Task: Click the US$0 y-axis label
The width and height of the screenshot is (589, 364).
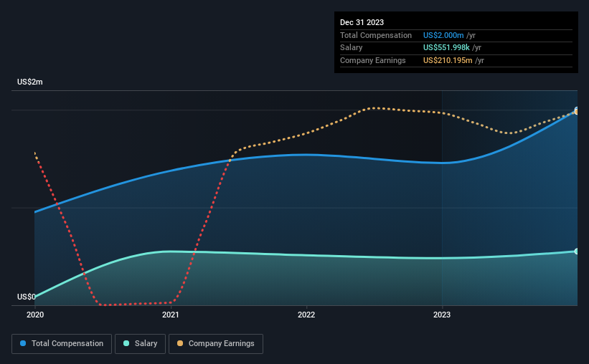Action: pos(27,297)
